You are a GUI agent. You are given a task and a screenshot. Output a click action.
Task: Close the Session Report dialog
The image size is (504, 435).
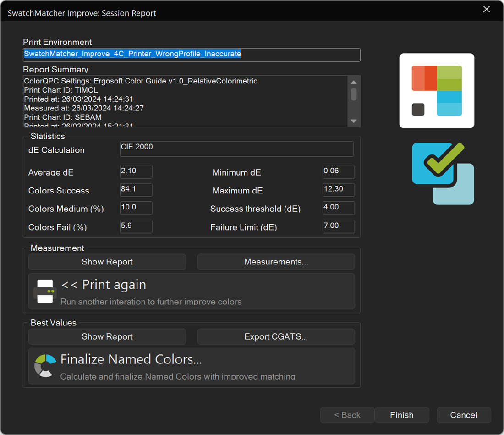(486, 9)
